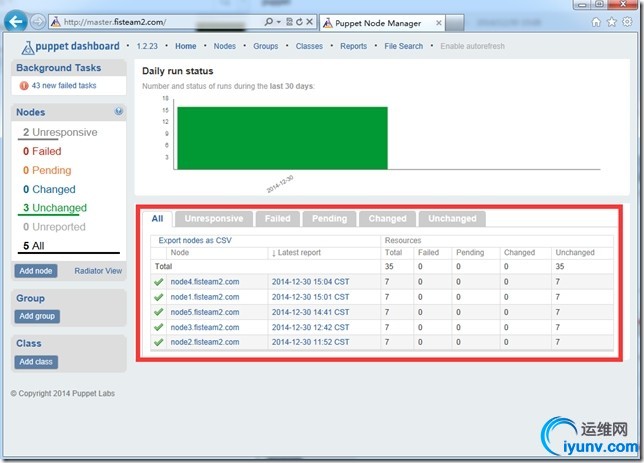The image size is (644, 463).
Task: Close the Puppet Node Manager tab
Action: pyautogui.click(x=439, y=23)
